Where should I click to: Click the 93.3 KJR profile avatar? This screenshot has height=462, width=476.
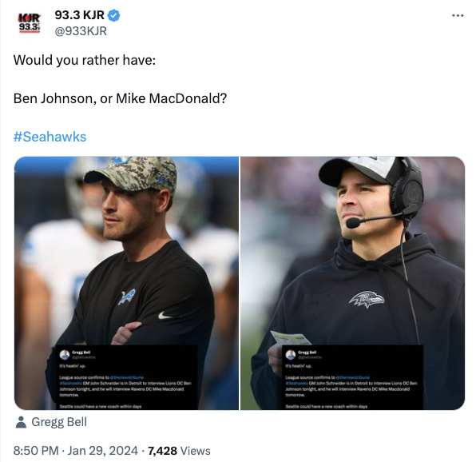pos(29,23)
